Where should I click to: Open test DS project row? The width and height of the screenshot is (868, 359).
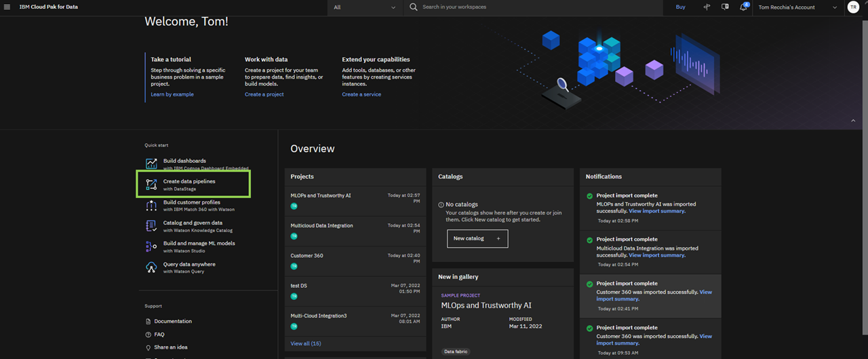pyautogui.click(x=355, y=291)
